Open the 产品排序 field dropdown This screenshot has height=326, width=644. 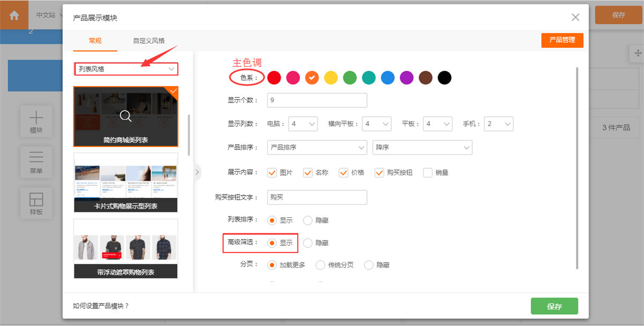coord(317,147)
